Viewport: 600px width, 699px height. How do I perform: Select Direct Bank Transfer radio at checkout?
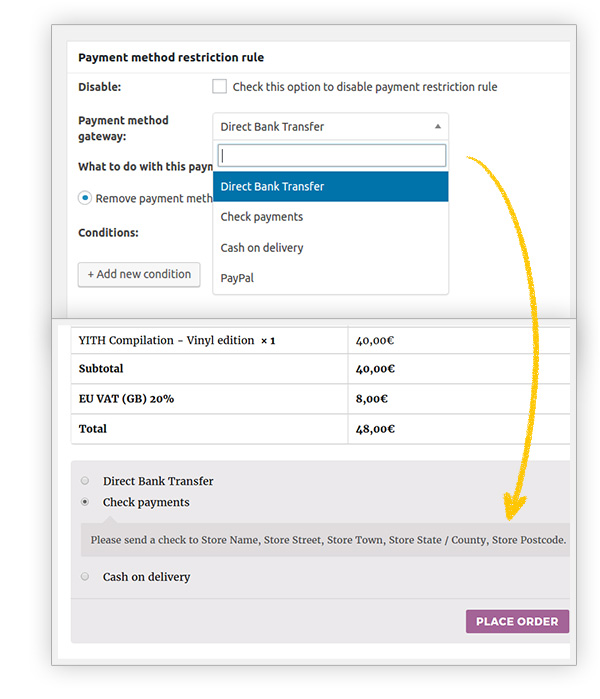tap(85, 481)
